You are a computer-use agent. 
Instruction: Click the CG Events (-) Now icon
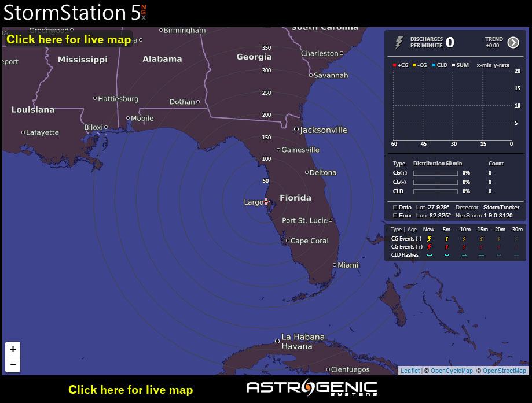(429, 238)
